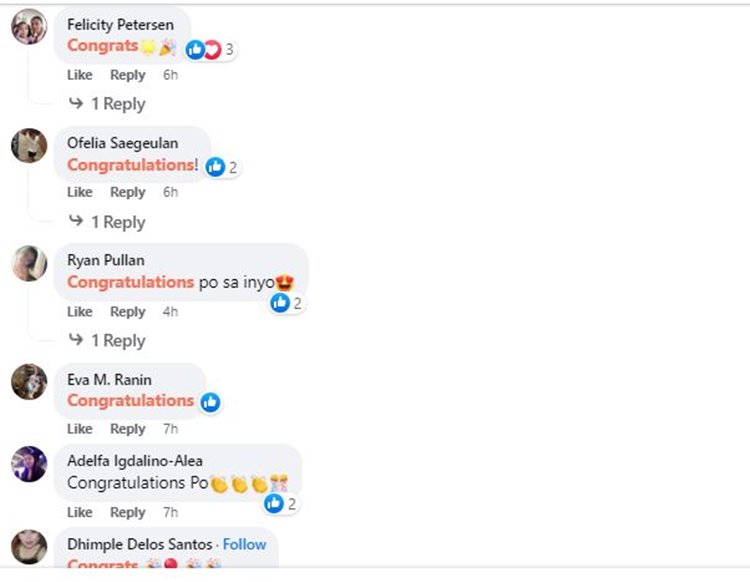The height and width of the screenshot is (582, 750).
Task: Like Eva M. Ranin's comment
Action: click(80, 429)
